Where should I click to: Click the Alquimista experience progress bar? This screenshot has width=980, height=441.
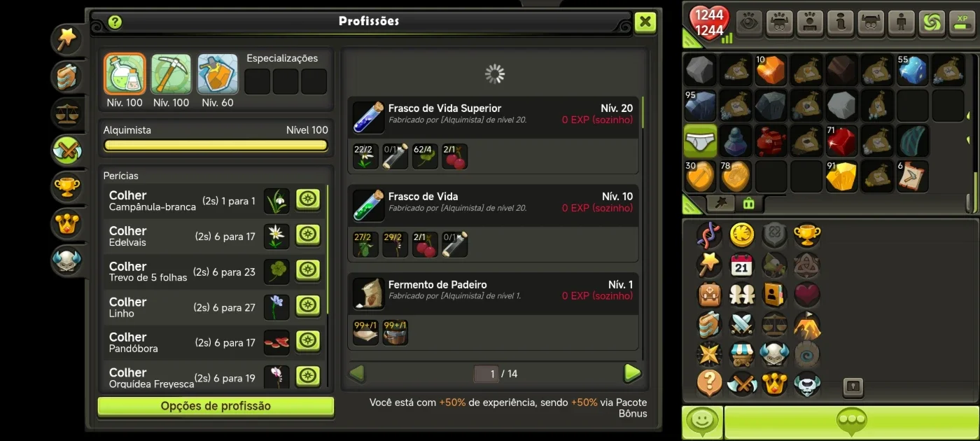point(216,146)
